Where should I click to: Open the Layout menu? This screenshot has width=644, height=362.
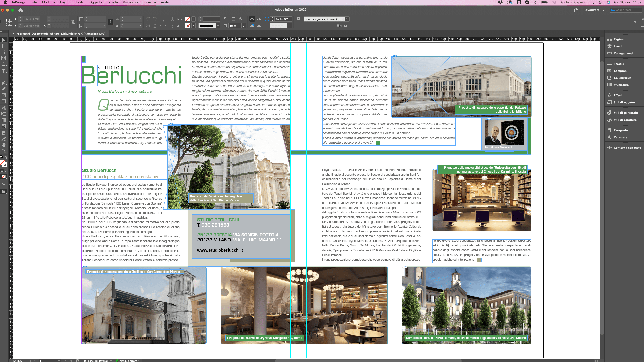[x=65, y=2]
